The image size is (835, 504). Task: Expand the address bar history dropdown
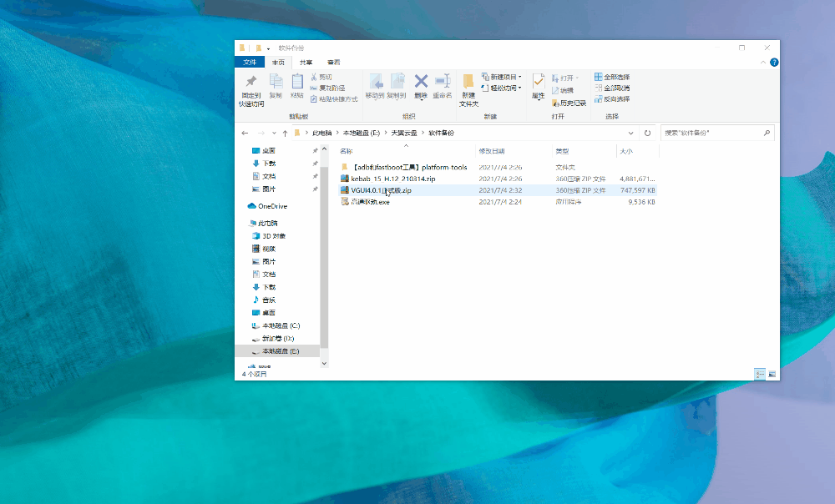pyautogui.click(x=630, y=133)
